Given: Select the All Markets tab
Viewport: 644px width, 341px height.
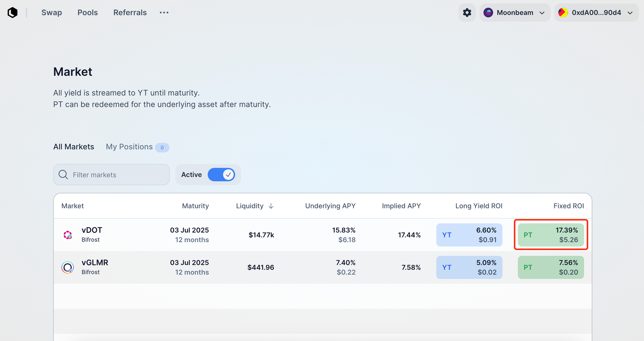Looking at the screenshot, I should pyautogui.click(x=74, y=147).
